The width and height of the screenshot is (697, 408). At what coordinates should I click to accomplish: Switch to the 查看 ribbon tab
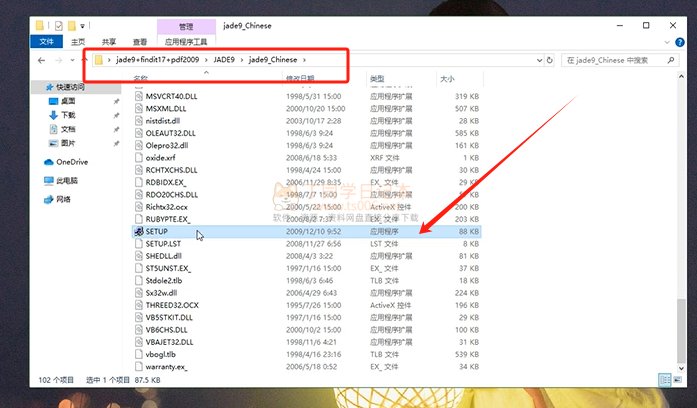click(x=140, y=42)
